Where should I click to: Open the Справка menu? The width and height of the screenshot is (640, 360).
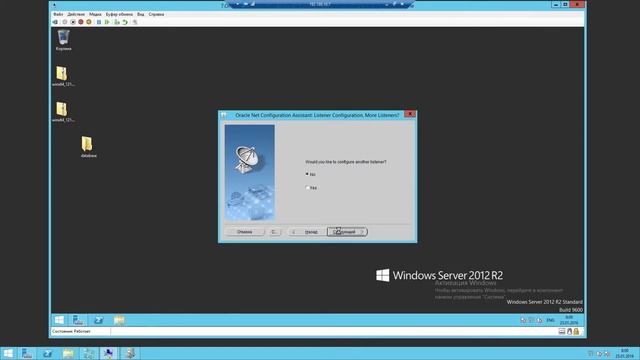(x=156, y=14)
